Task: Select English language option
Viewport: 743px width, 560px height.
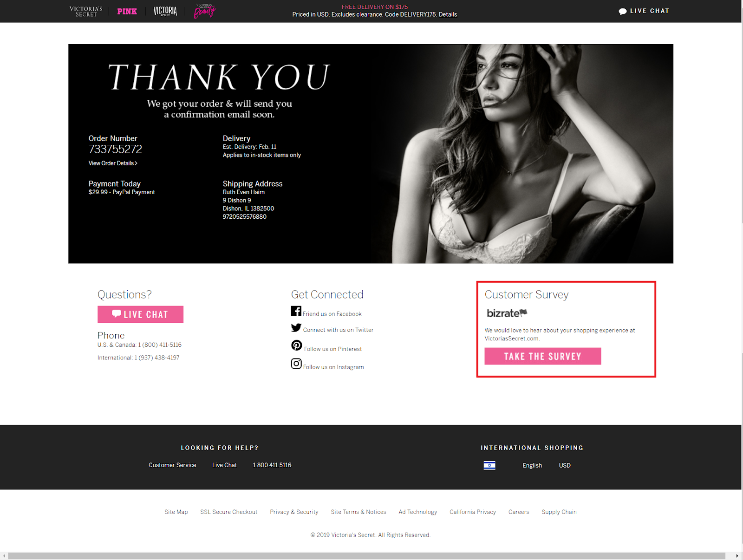Action: click(x=532, y=465)
